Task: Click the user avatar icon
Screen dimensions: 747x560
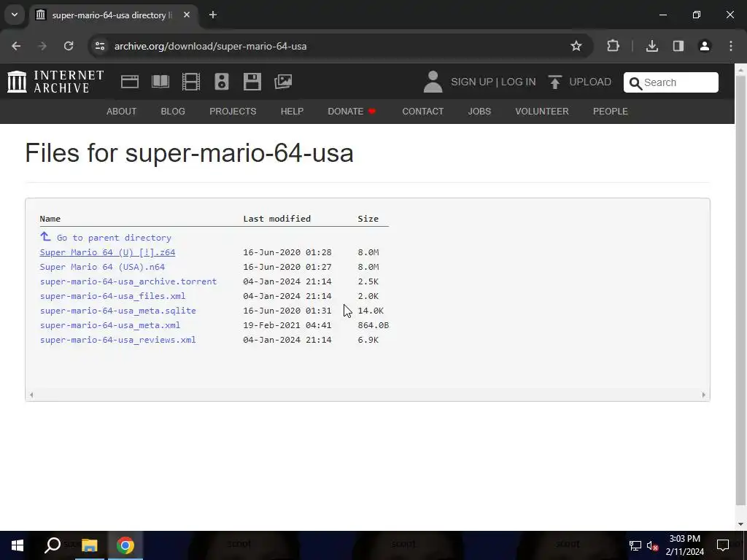Action: (433, 82)
